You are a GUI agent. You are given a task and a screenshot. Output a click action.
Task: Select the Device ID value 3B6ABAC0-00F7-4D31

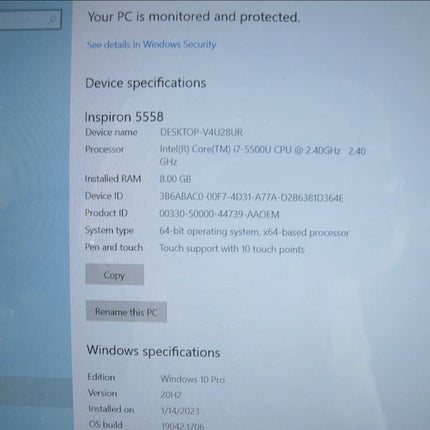[x=251, y=197]
